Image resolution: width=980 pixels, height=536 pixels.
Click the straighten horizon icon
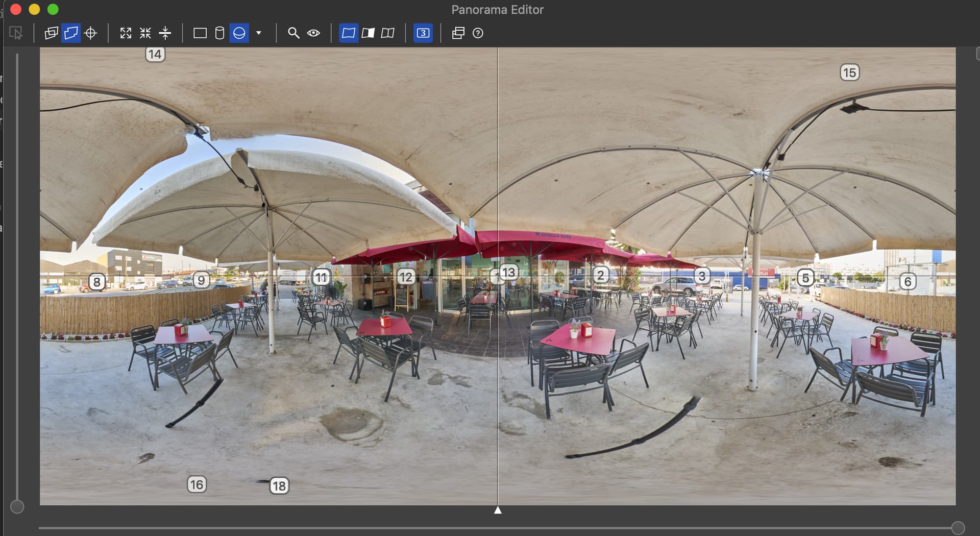click(165, 33)
